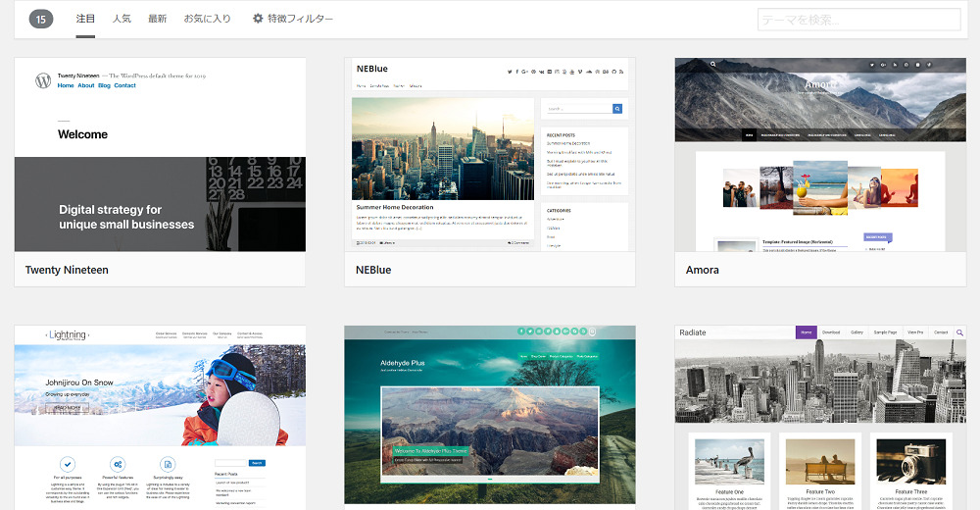
Task: Open the Radiate theme cityscape preview
Action: [x=819, y=382]
